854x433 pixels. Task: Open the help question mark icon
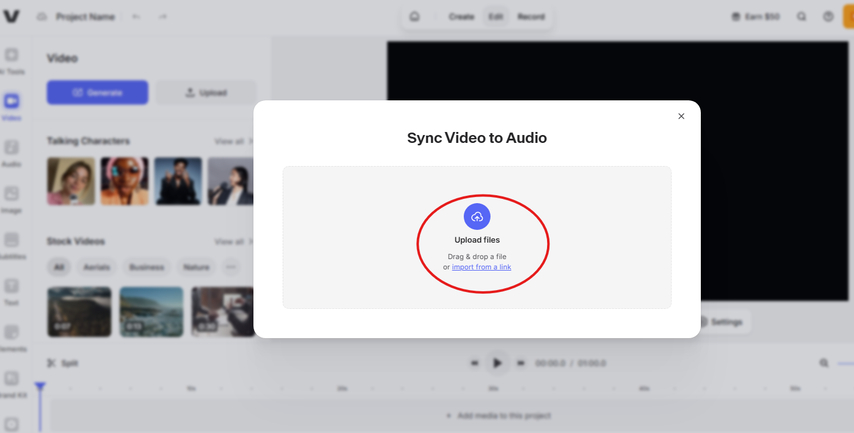pos(828,17)
